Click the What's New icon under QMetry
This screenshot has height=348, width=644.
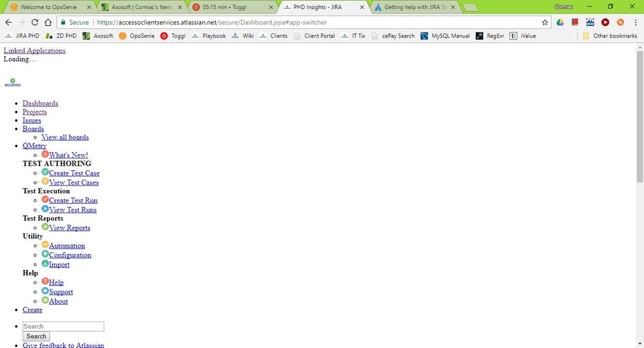tap(45, 154)
